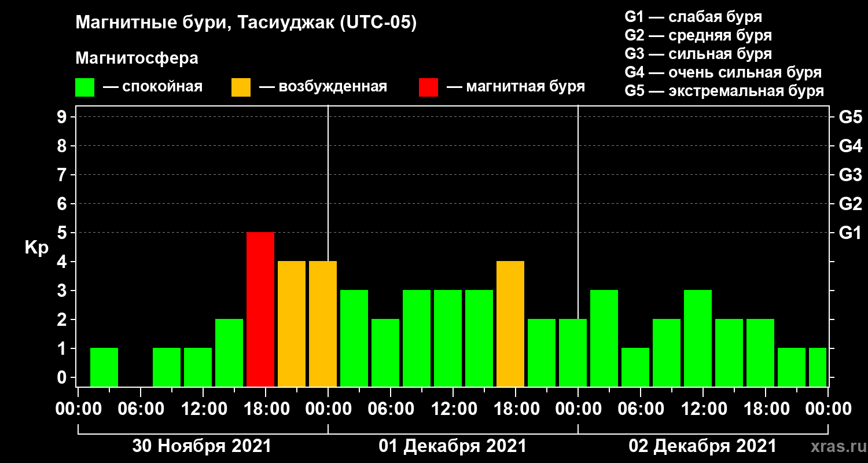
Task: Click legend line 'G1 — слабая буря'
Action: pos(693,16)
